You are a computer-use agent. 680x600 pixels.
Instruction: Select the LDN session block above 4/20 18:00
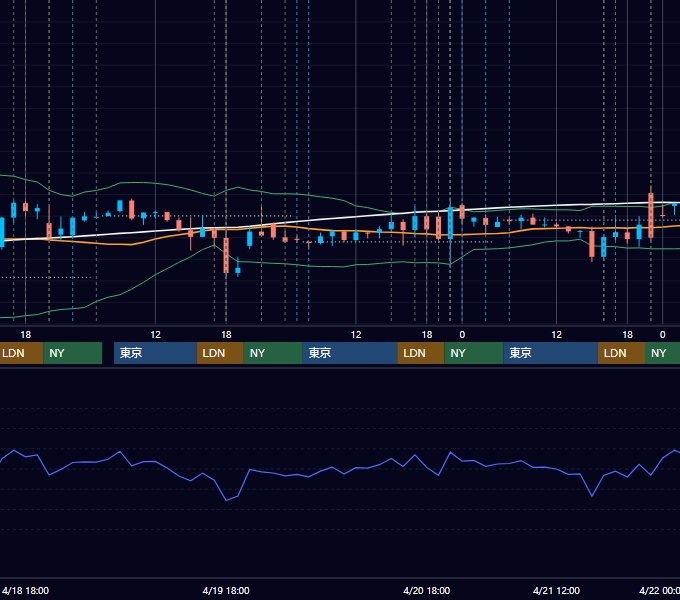click(x=421, y=353)
